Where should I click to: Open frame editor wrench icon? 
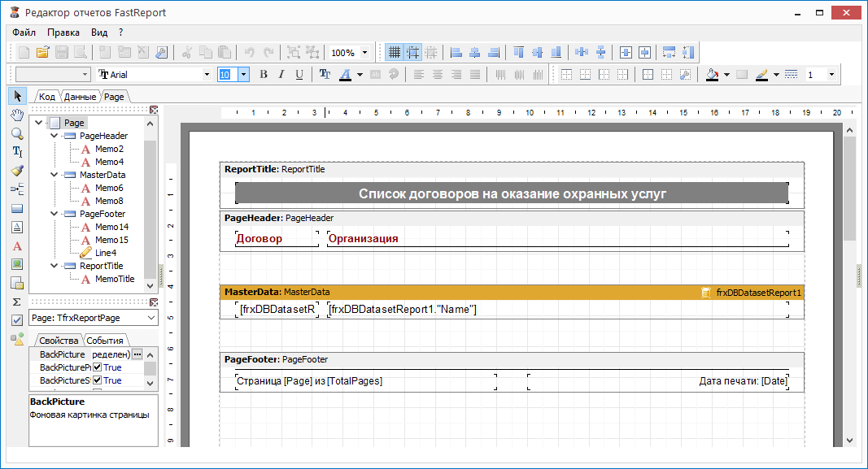click(685, 74)
